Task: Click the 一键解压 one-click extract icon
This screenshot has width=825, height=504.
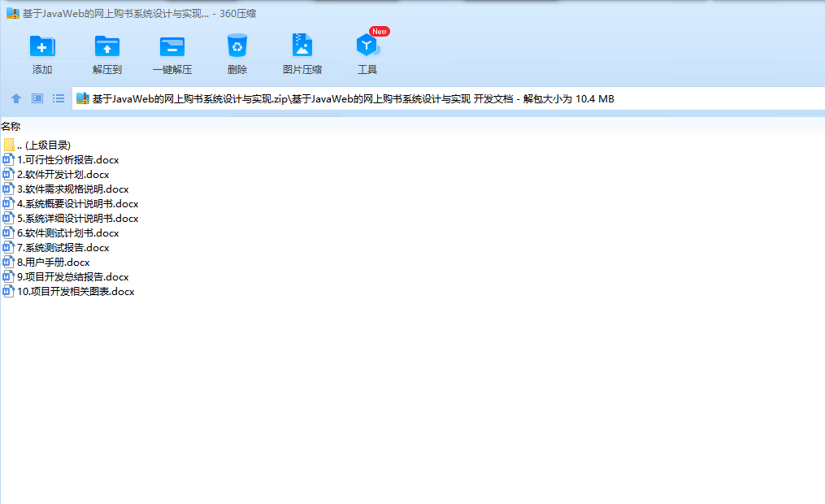Action: coord(172,46)
